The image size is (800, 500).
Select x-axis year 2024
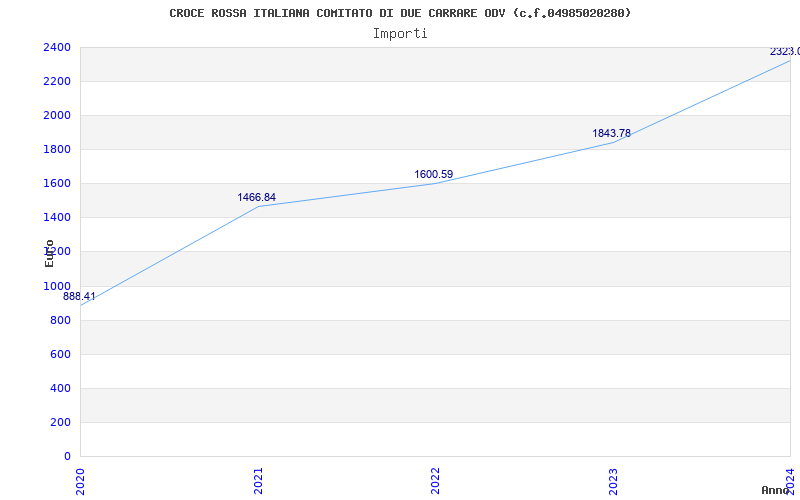[x=790, y=481]
